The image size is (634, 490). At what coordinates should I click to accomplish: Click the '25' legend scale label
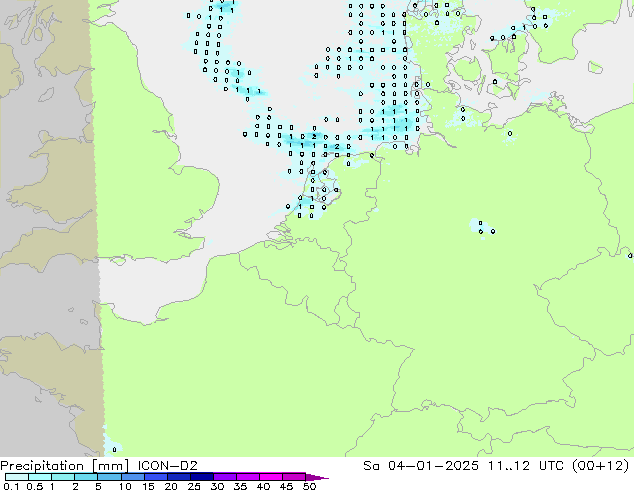(x=194, y=486)
